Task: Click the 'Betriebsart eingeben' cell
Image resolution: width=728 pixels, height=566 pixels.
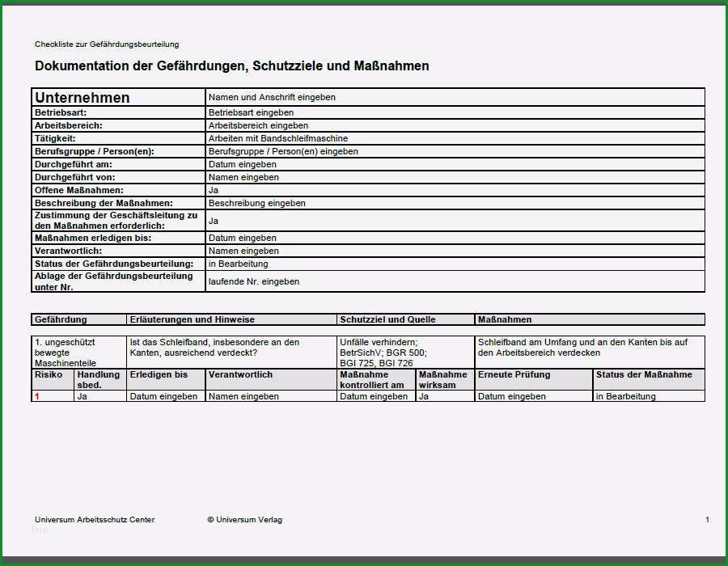Action: coord(455,112)
